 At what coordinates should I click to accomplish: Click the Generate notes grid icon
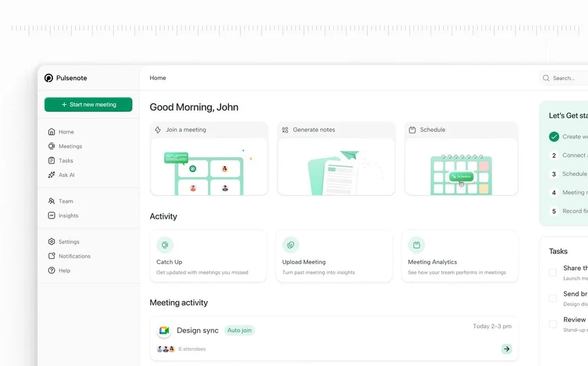click(285, 130)
